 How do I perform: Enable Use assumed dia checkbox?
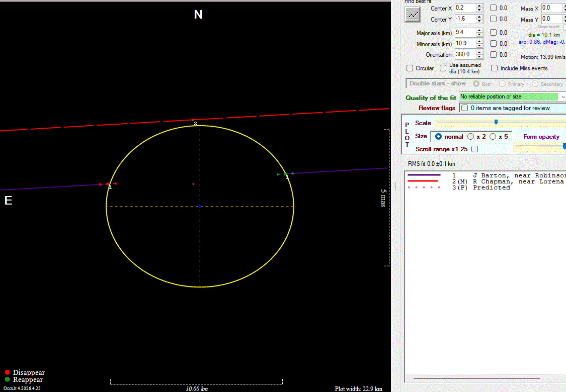443,68
